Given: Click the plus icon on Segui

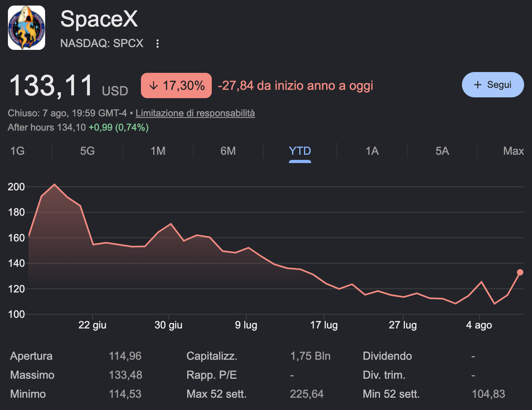Looking at the screenshot, I should coord(478,85).
